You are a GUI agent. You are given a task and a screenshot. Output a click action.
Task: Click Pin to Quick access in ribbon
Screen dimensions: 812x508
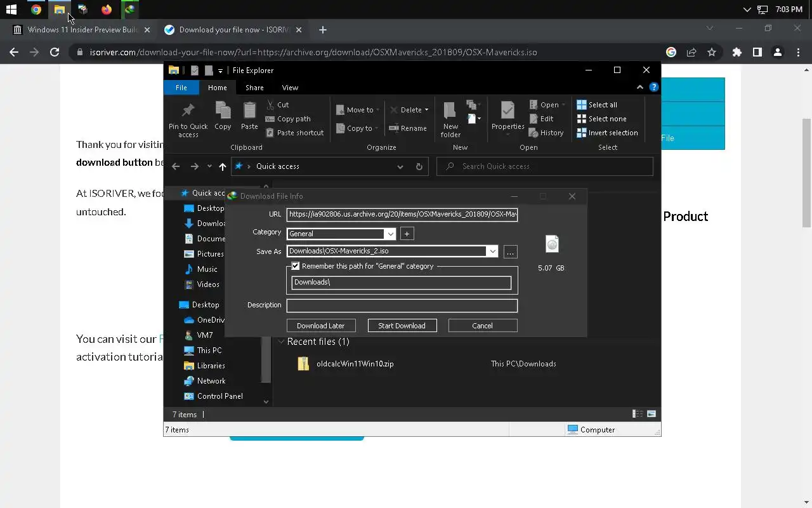(188, 119)
